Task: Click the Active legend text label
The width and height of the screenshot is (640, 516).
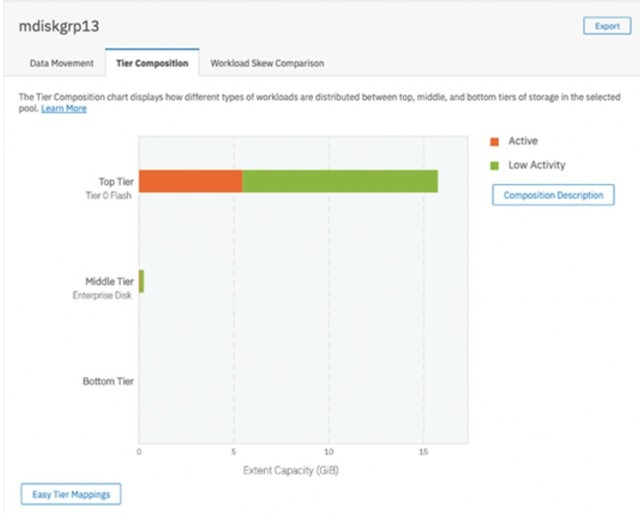Action: (523, 141)
